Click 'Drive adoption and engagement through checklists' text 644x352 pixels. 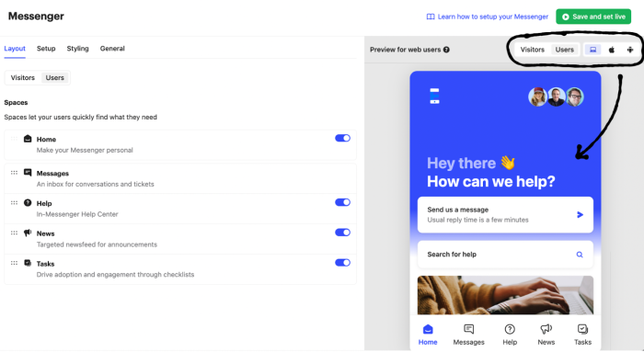coord(115,275)
